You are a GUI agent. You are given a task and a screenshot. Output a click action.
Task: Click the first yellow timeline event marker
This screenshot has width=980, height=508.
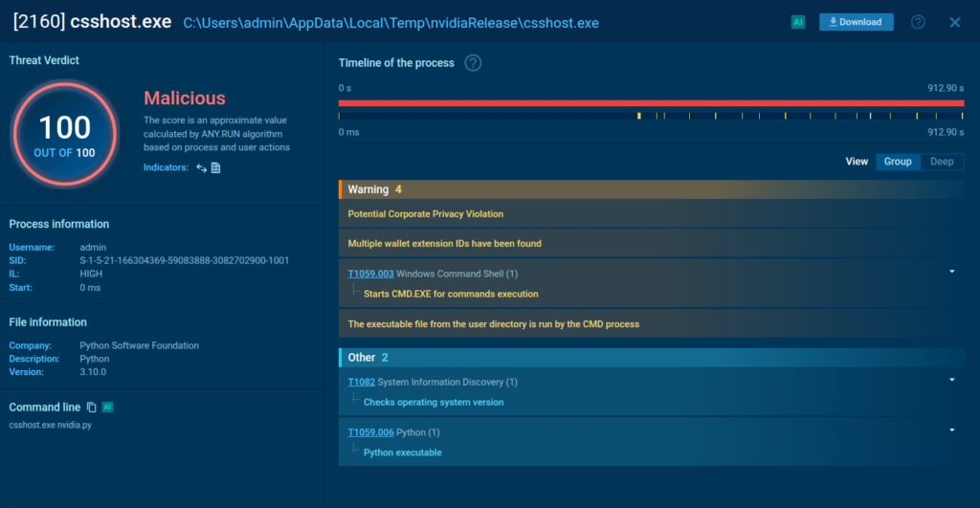click(638, 116)
